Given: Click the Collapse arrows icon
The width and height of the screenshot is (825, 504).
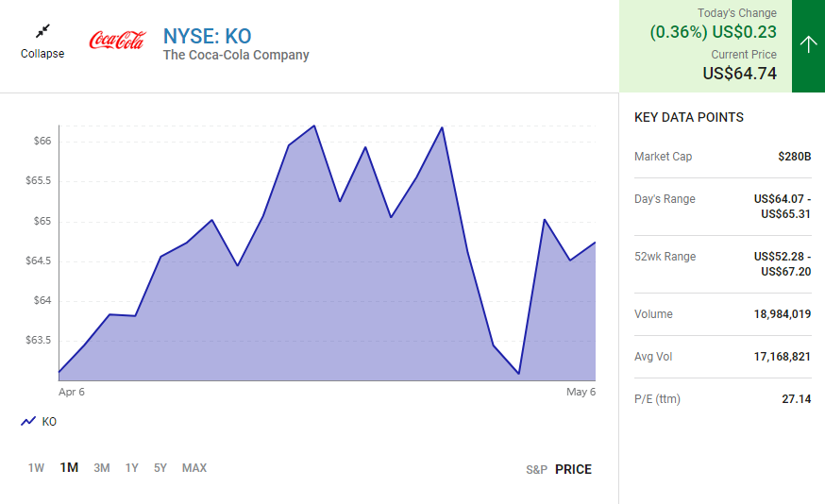Looking at the screenshot, I should point(42,31).
